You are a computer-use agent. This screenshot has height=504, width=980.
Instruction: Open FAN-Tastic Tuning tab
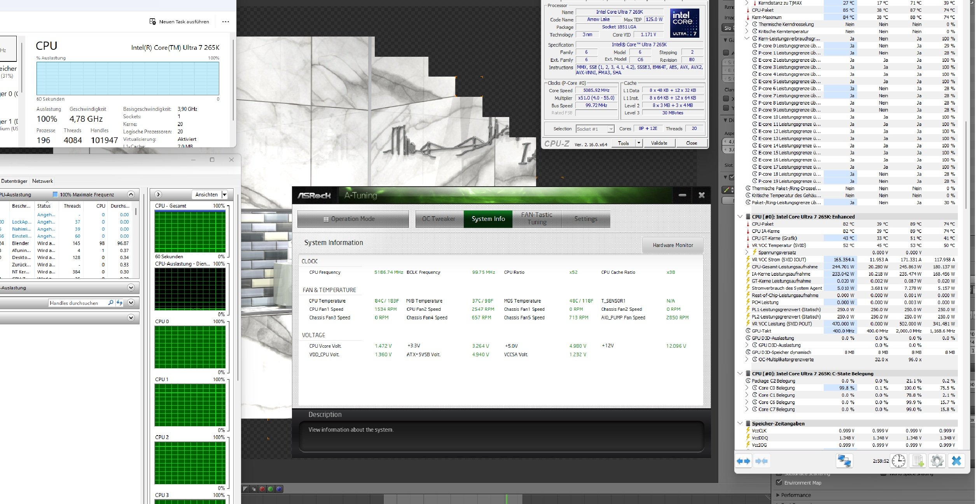536,219
